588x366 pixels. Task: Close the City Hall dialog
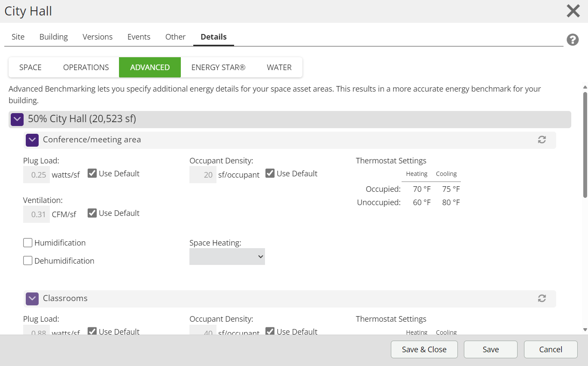tap(573, 11)
